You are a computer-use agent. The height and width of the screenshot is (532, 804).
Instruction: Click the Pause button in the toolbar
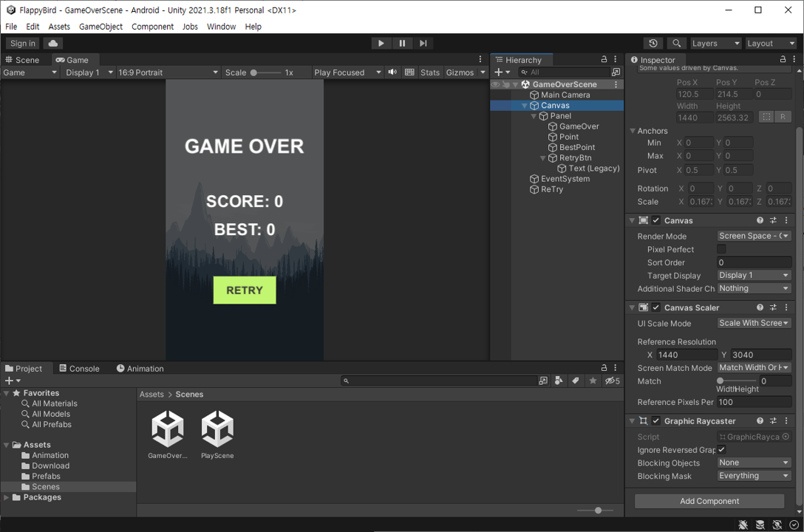point(402,44)
